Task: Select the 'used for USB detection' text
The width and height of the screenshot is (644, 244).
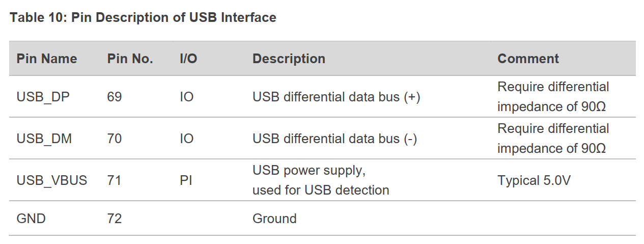Action: click(x=321, y=190)
